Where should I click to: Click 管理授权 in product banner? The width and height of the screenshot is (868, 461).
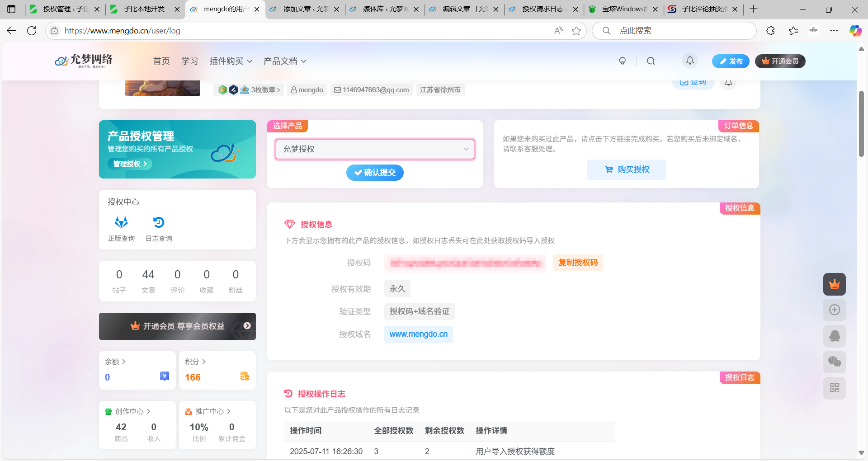click(x=130, y=164)
